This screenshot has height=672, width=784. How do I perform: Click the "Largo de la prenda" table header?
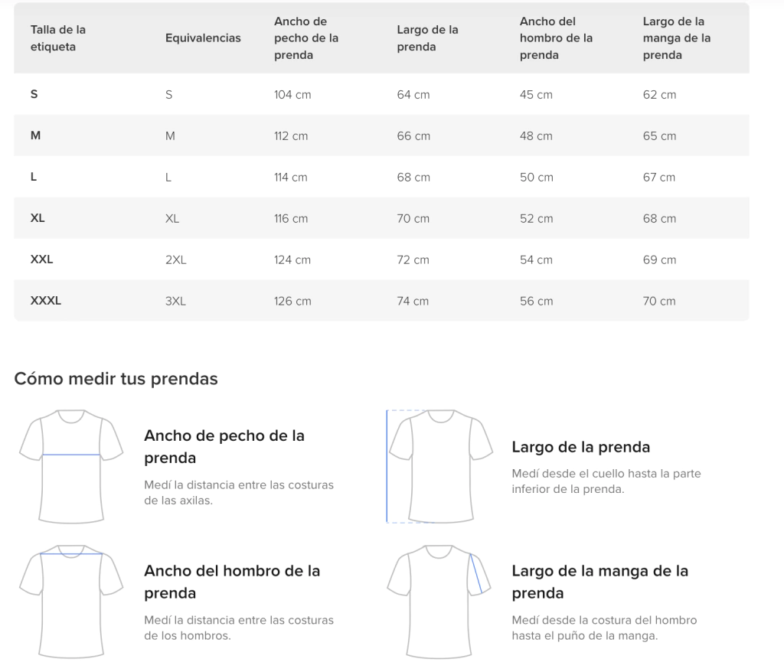point(427,38)
